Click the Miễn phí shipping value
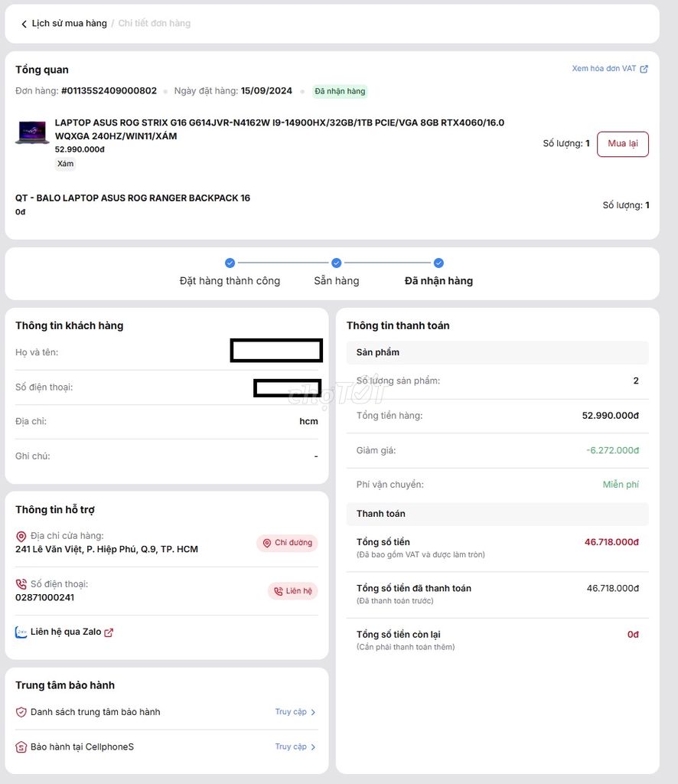 tap(621, 485)
